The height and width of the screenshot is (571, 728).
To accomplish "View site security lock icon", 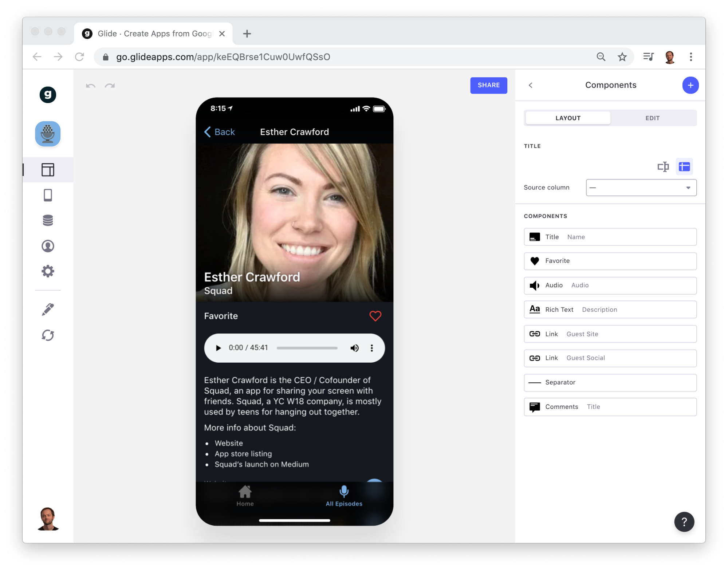I will tap(106, 57).
